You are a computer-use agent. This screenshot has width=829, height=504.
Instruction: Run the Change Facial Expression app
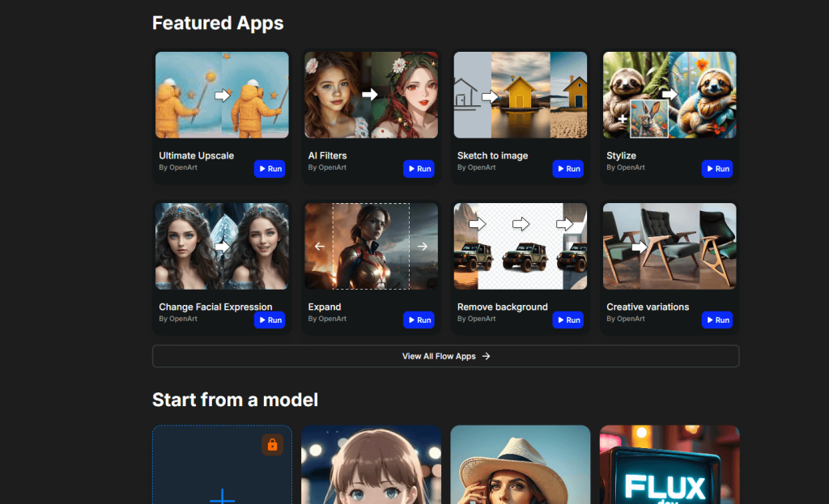click(x=269, y=320)
